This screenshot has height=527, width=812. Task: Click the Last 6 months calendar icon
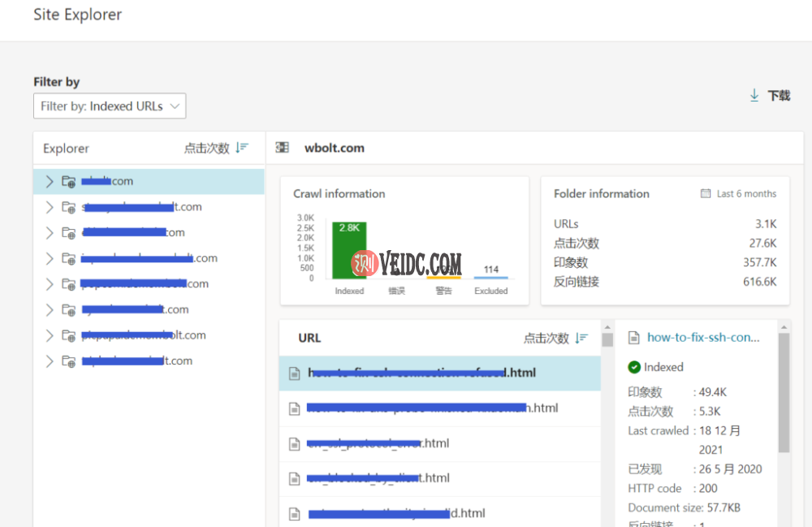click(706, 193)
